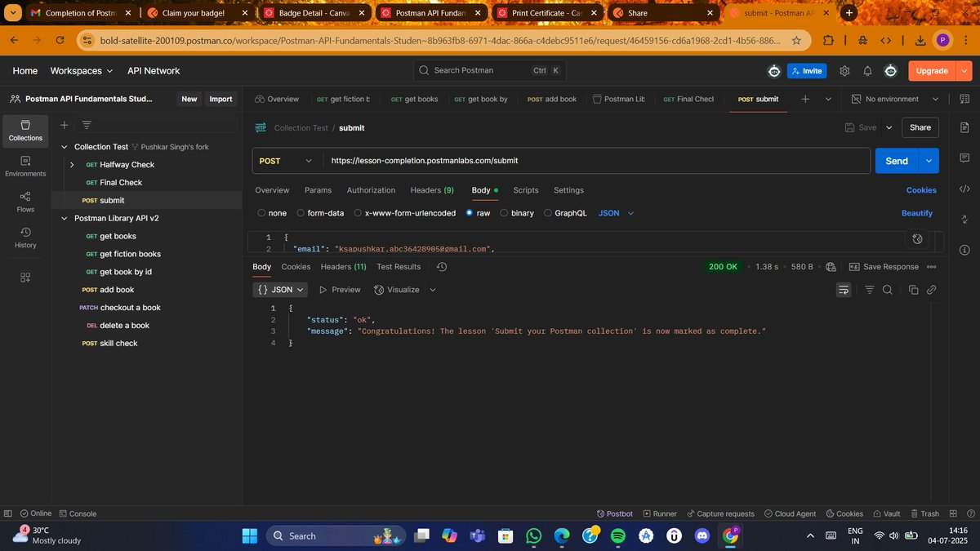Open the settings gear icon in header
Screen dimensions: 980x551
coord(844,71)
